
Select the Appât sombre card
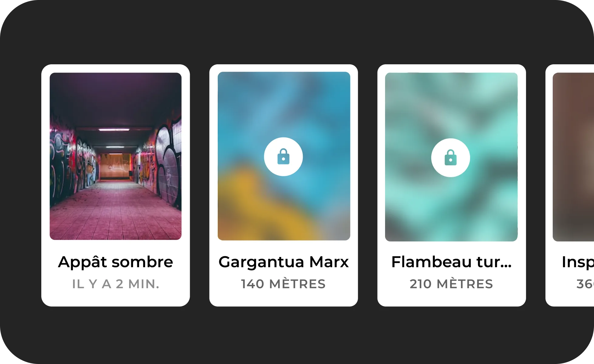[116, 185]
